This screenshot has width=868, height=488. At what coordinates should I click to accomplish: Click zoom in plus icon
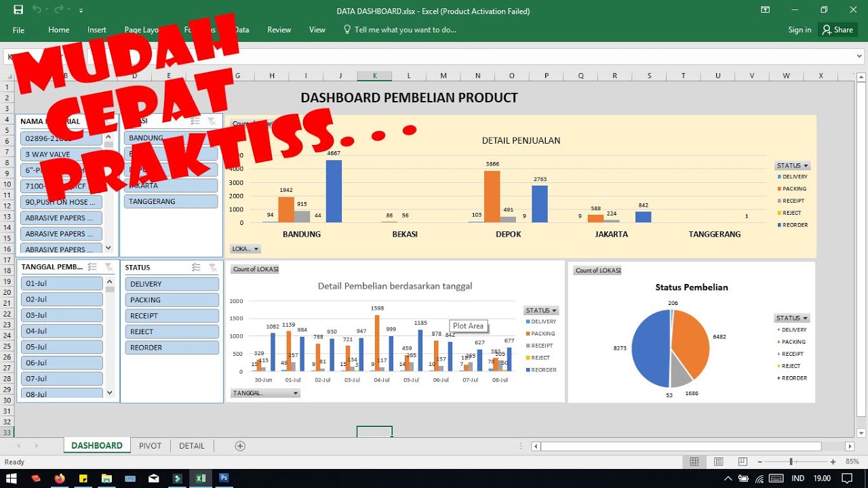[833, 462]
